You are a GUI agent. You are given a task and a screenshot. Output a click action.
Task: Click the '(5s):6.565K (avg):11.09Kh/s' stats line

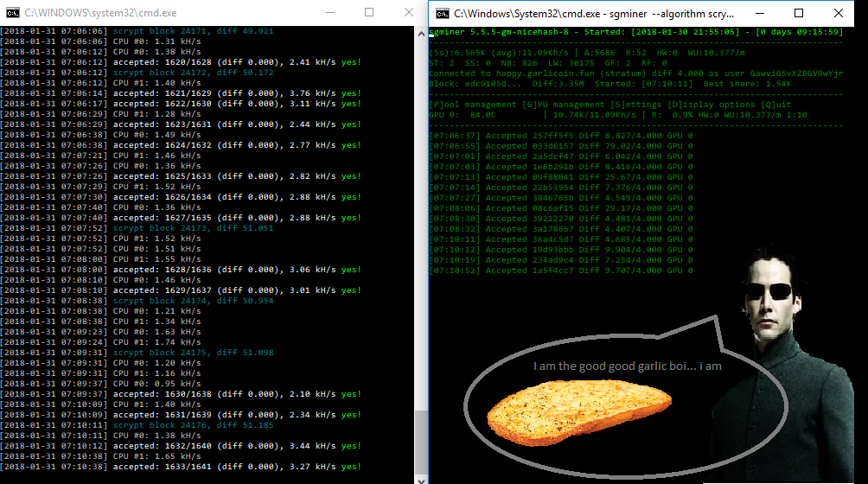587,53
